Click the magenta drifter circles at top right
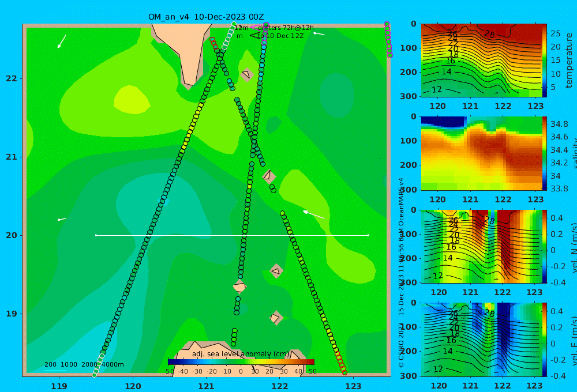The width and height of the screenshot is (577, 392). tap(388, 40)
